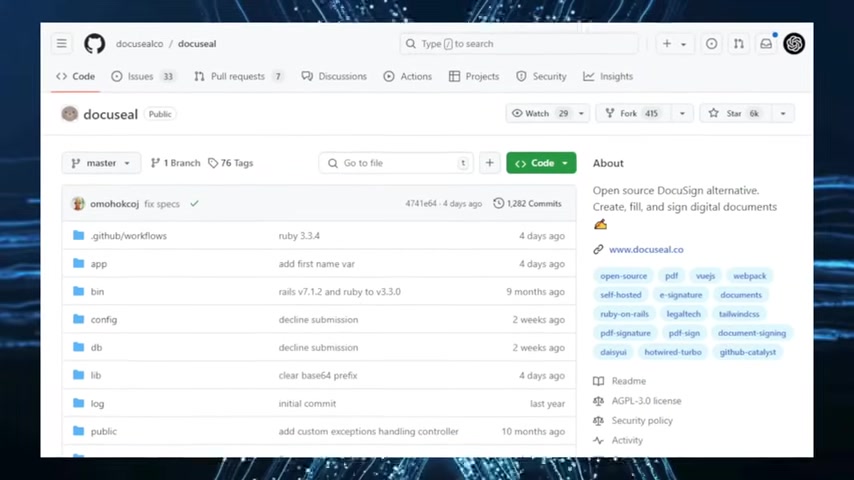Go to the GitHub home logo

click(94, 44)
